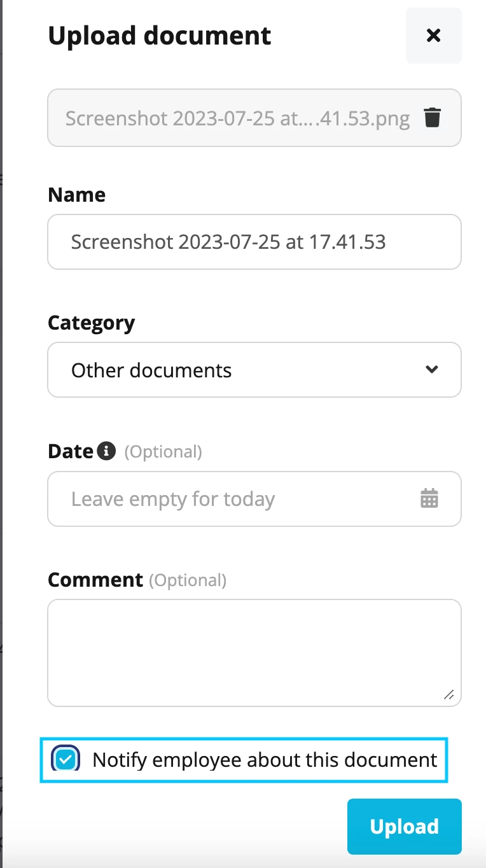Click the Comment box resize handle
The image size is (486, 868).
(x=449, y=694)
